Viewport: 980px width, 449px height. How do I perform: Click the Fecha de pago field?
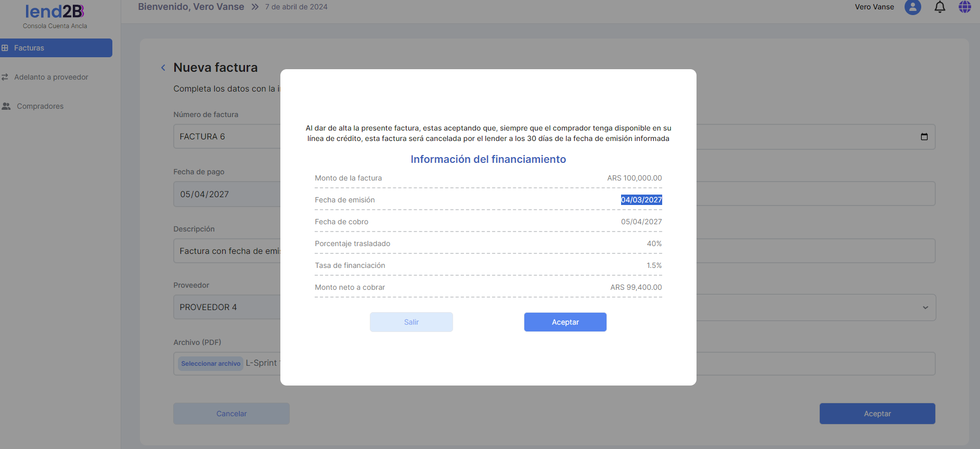pyautogui.click(x=226, y=194)
